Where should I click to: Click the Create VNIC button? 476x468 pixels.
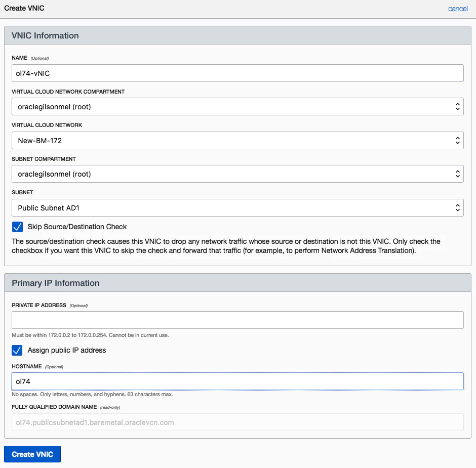pyautogui.click(x=32, y=454)
